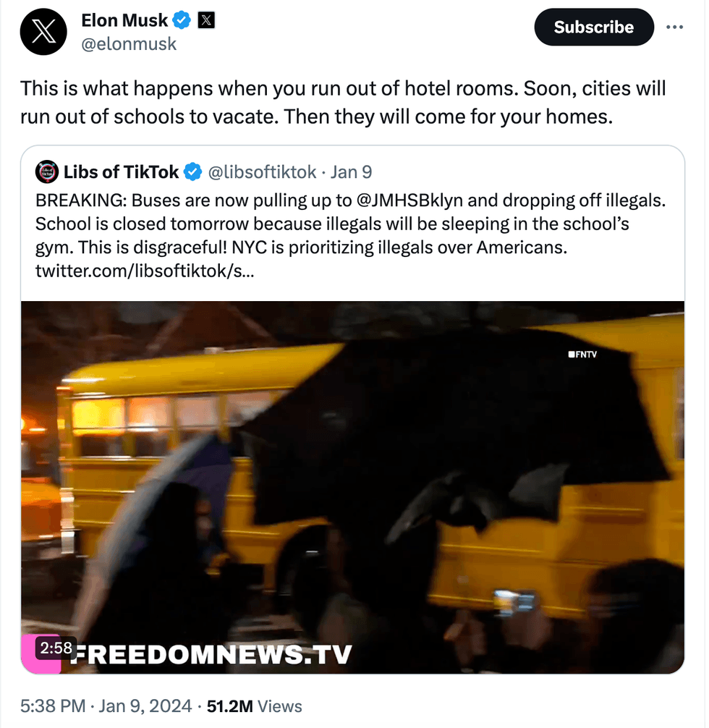Open the Elon Musk display name
This screenshot has width=709, height=728.
click(x=124, y=20)
